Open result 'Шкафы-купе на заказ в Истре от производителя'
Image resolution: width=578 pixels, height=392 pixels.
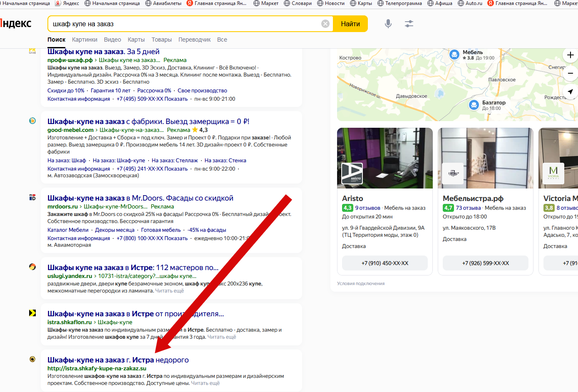tap(136, 314)
